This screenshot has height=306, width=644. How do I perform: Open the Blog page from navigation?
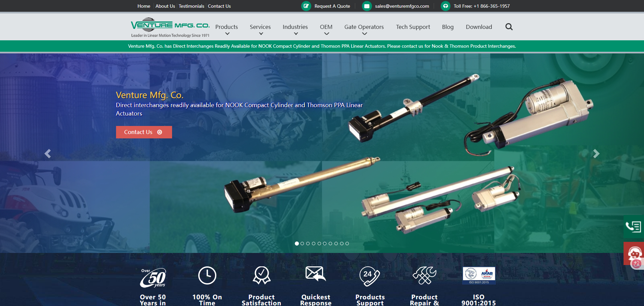(447, 27)
